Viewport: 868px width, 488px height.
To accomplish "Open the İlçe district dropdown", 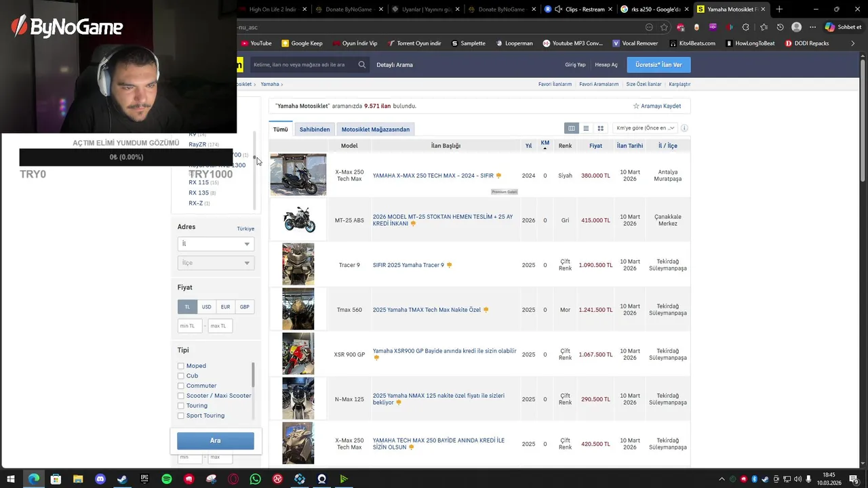I will [216, 263].
